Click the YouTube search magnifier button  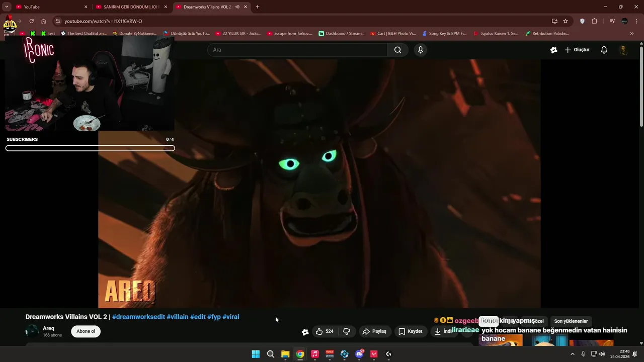pos(397,50)
